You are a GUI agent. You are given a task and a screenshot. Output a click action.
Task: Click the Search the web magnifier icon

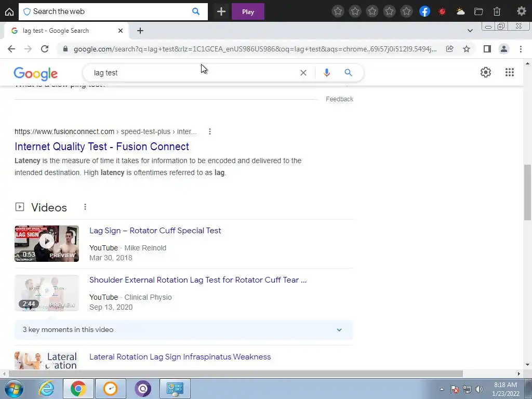coord(196,11)
